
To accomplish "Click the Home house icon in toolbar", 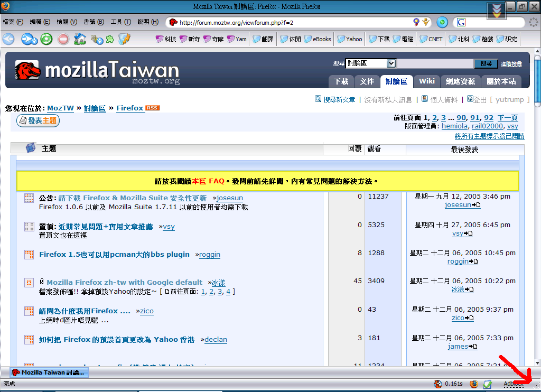I will (80, 39).
